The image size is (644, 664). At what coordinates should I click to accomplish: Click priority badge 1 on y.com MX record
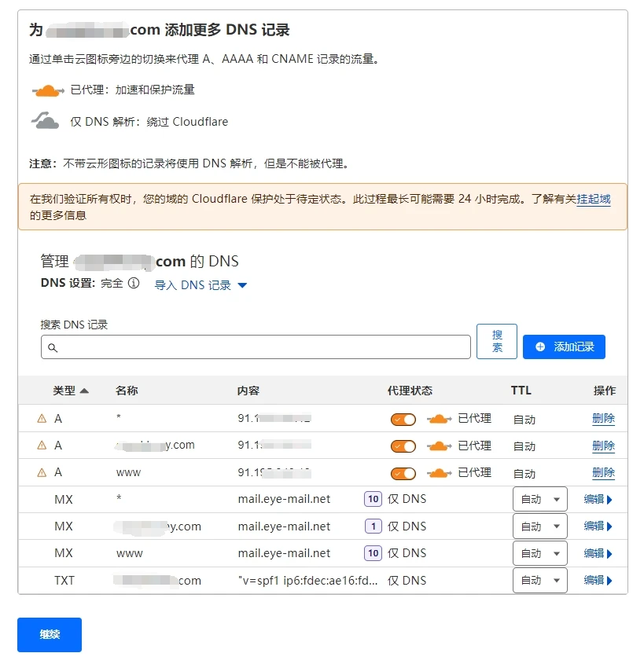[x=374, y=526]
